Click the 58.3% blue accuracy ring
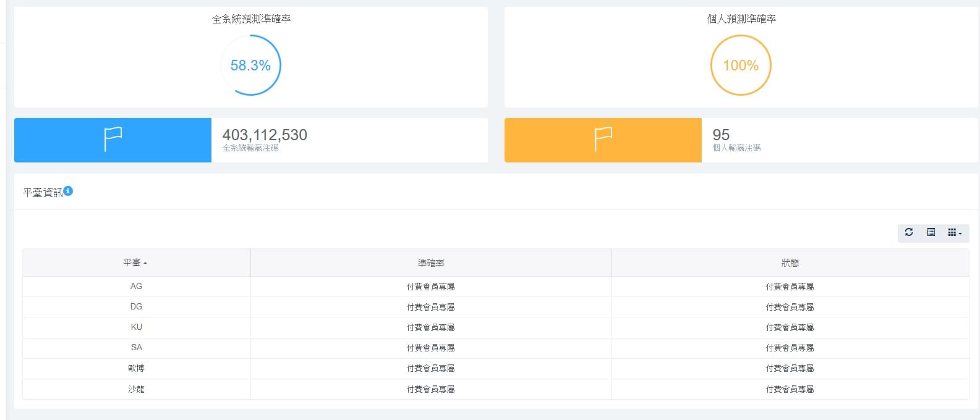Image resolution: width=980 pixels, height=420 pixels. [250, 65]
